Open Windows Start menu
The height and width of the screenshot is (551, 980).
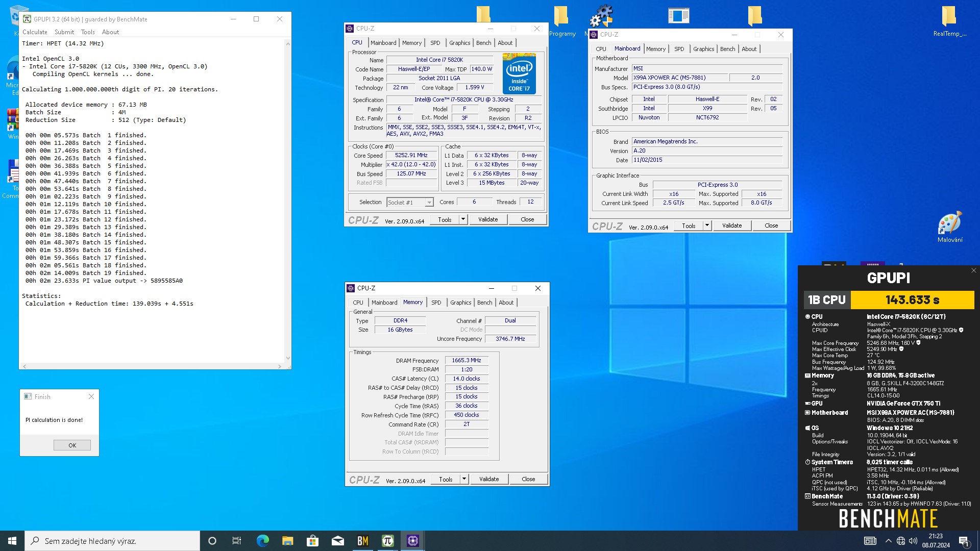click(x=12, y=541)
